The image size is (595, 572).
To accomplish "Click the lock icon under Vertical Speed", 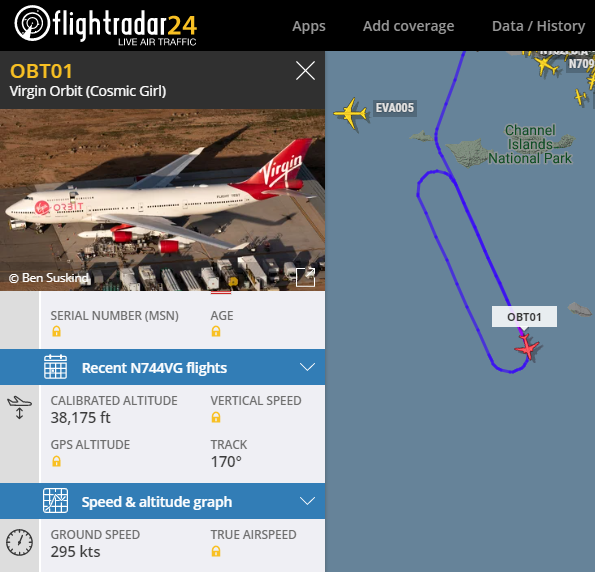I will (x=216, y=418).
